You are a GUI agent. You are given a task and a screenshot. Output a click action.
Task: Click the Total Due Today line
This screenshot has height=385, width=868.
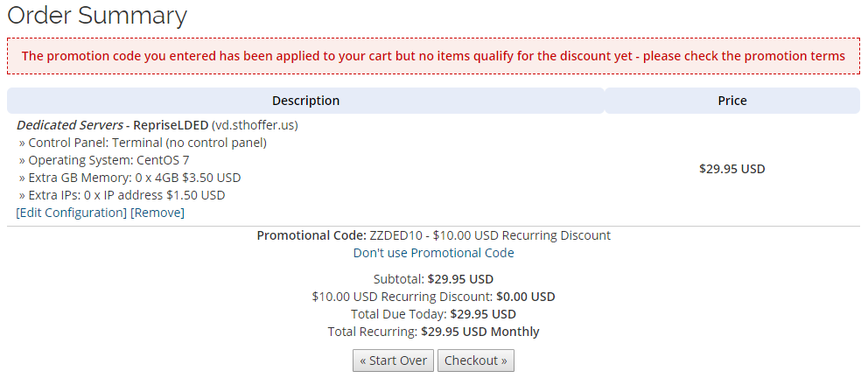(433, 314)
